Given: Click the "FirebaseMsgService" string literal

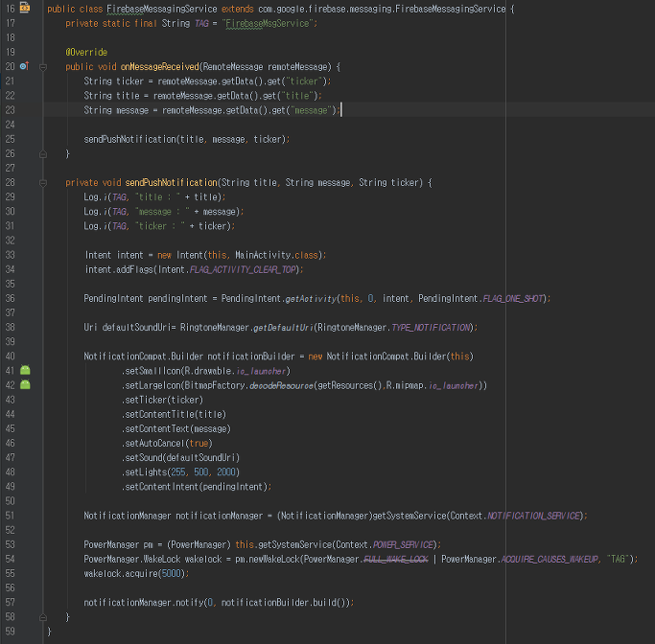Looking at the screenshot, I should click(268, 23).
